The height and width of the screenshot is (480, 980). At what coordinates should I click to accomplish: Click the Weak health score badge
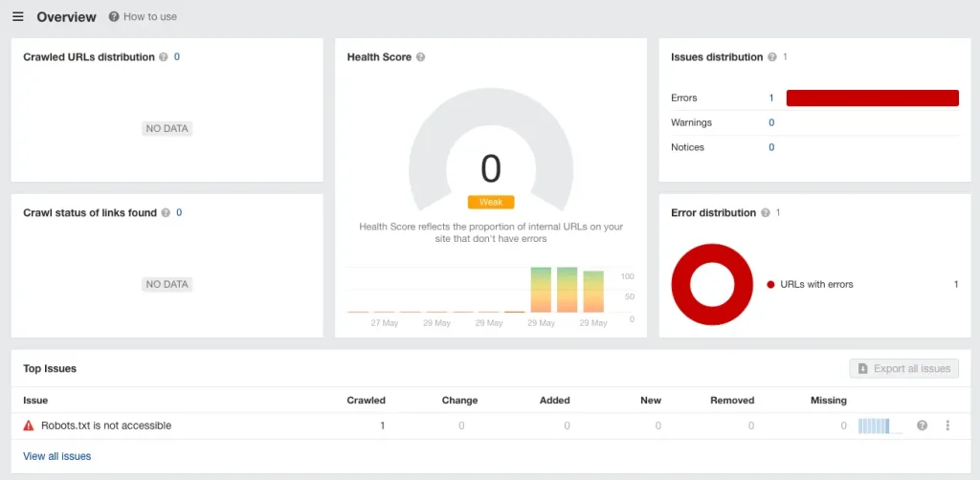click(x=491, y=203)
